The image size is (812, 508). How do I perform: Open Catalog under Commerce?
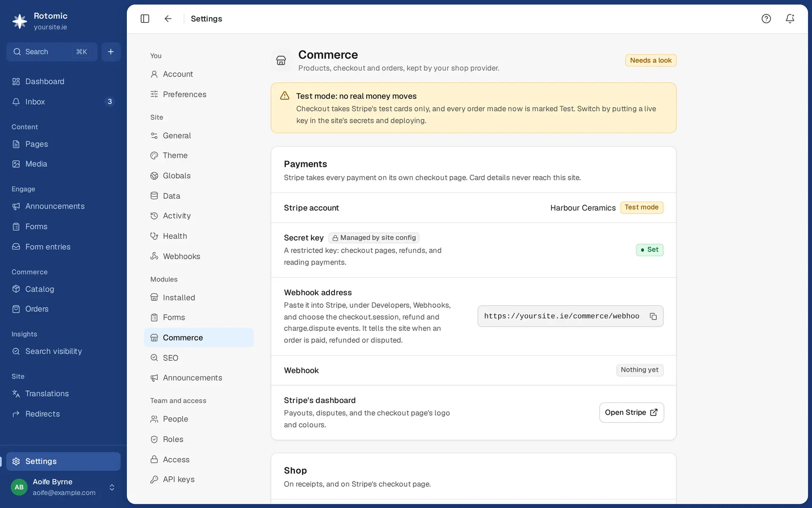click(x=63, y=289)
